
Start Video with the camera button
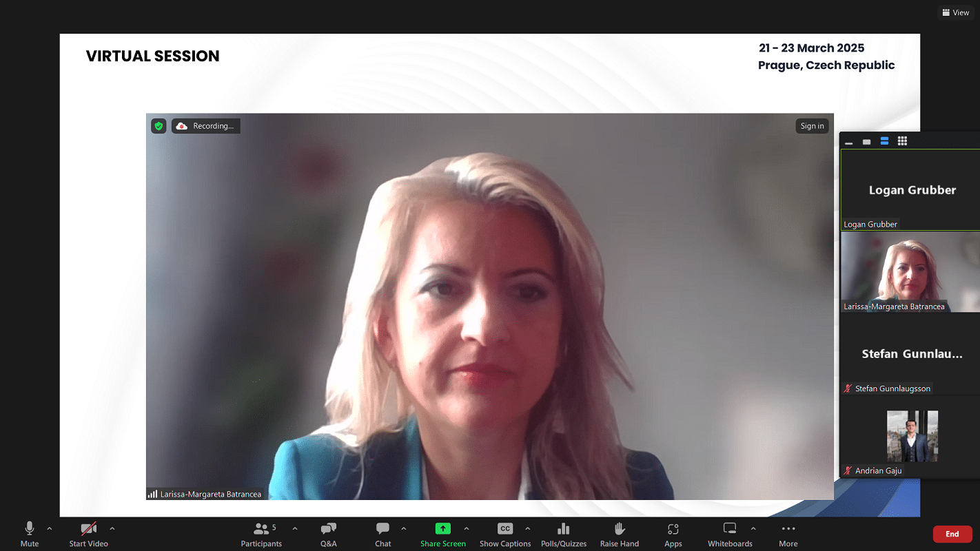click(x=88, y=534)
